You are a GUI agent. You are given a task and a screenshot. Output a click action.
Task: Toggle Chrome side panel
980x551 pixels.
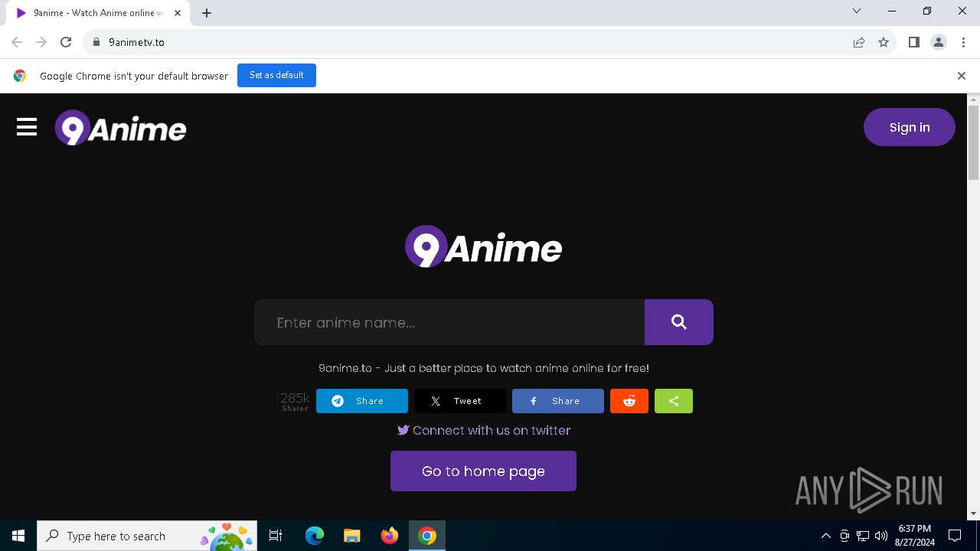[x=914, y=42]
